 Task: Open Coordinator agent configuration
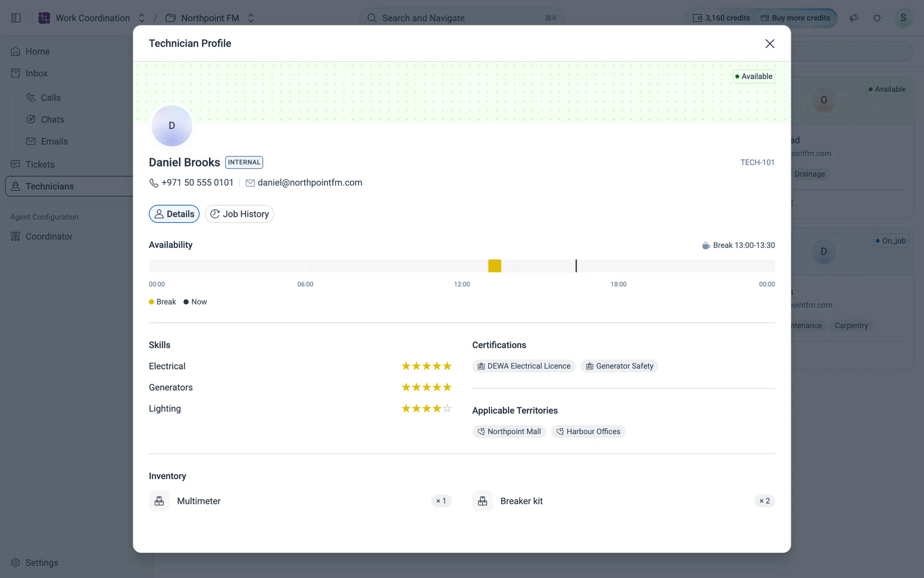pos(42,236)
